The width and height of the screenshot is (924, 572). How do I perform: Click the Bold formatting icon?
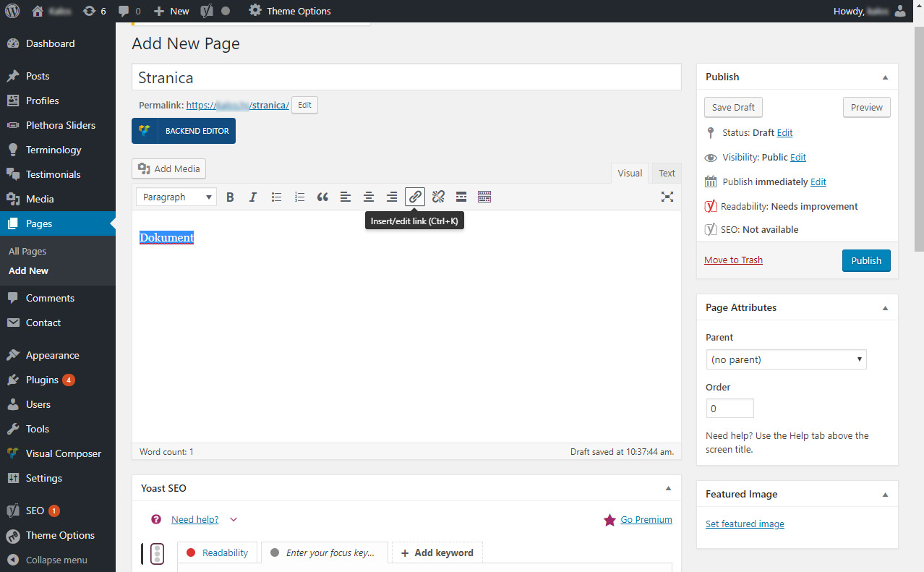230,197
